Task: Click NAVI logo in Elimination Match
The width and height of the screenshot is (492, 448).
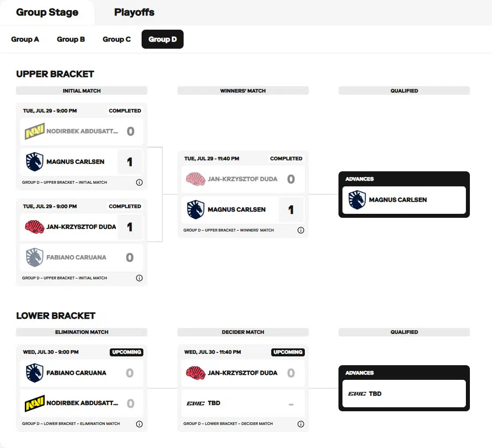Action: (x=35, y=403)
